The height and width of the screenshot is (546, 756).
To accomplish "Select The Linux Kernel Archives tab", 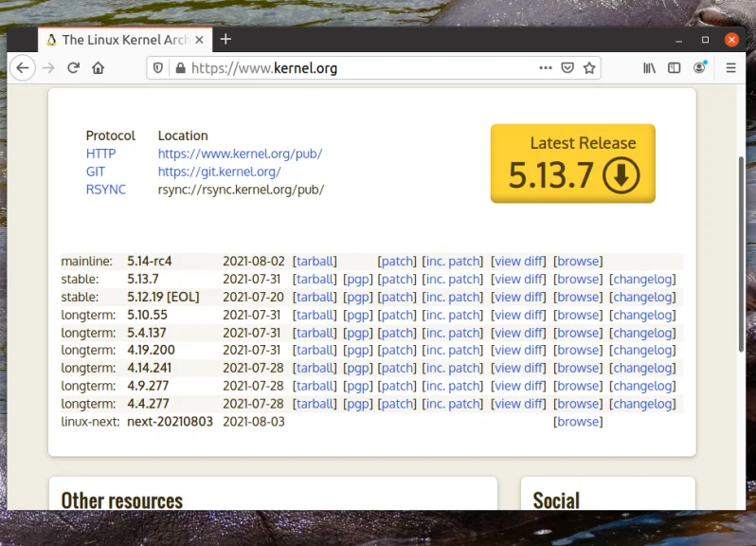I will (x=125, y=40).
